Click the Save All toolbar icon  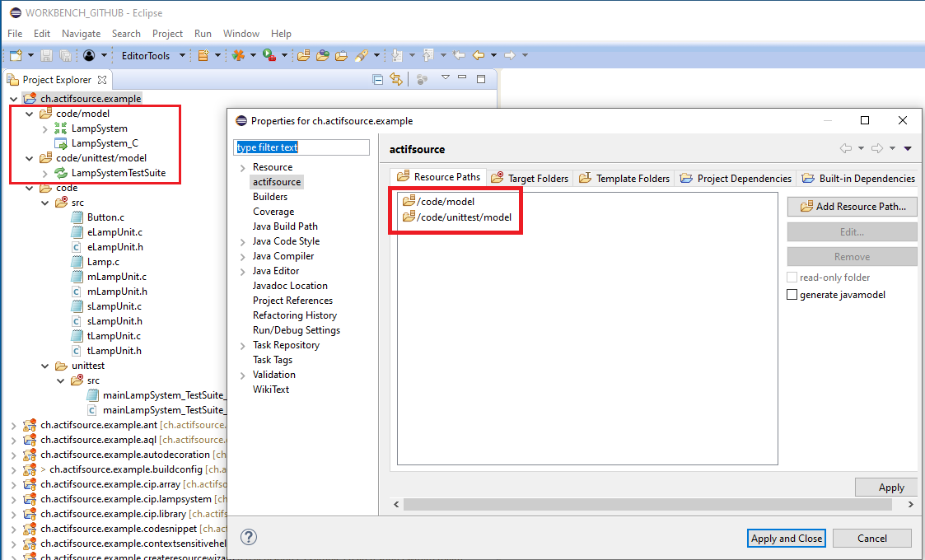(66, 55)
